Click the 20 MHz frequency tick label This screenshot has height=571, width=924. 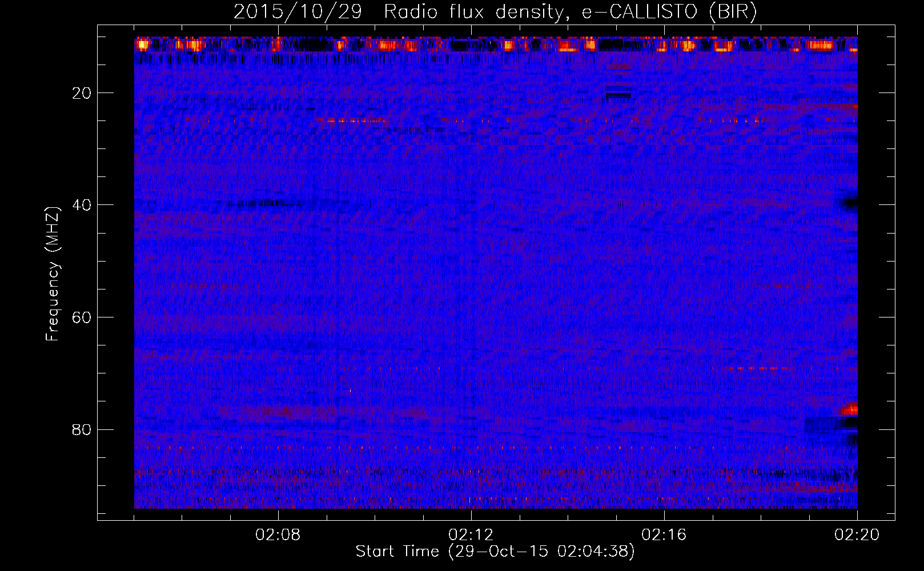coord(82,93)
